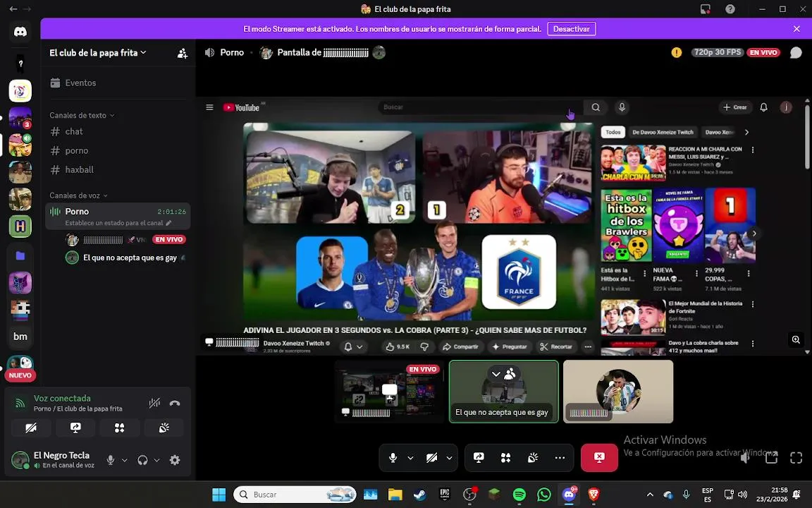Click the taskbar Buscar search box
The image size is (812, 508).
(295, 495)
